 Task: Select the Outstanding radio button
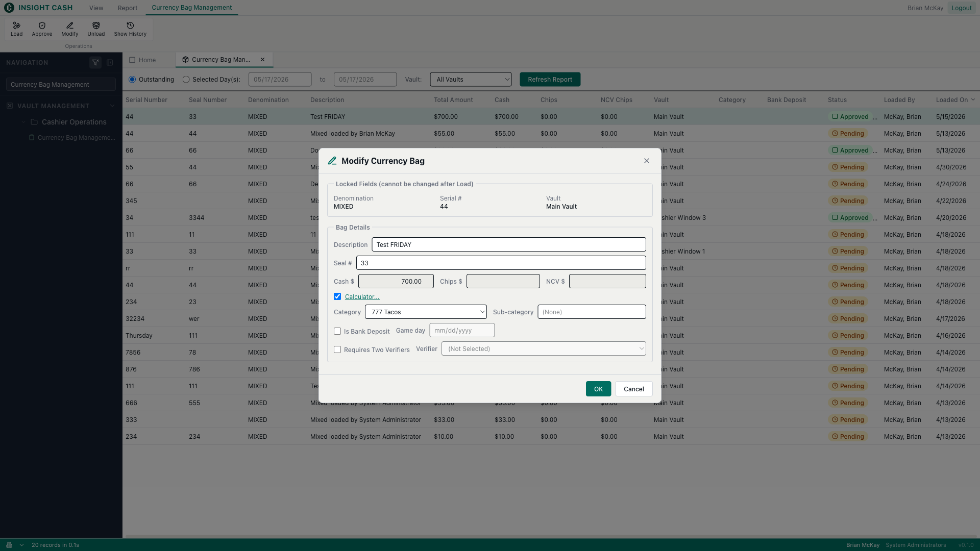pyautogui.click(x=132, y=80)
